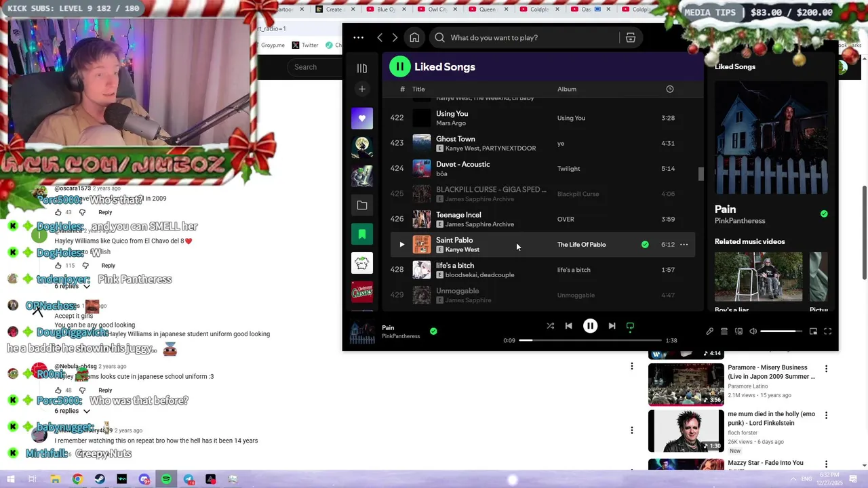Open connect to a device
The image size is (868, 488).
(x=738, y=331)
